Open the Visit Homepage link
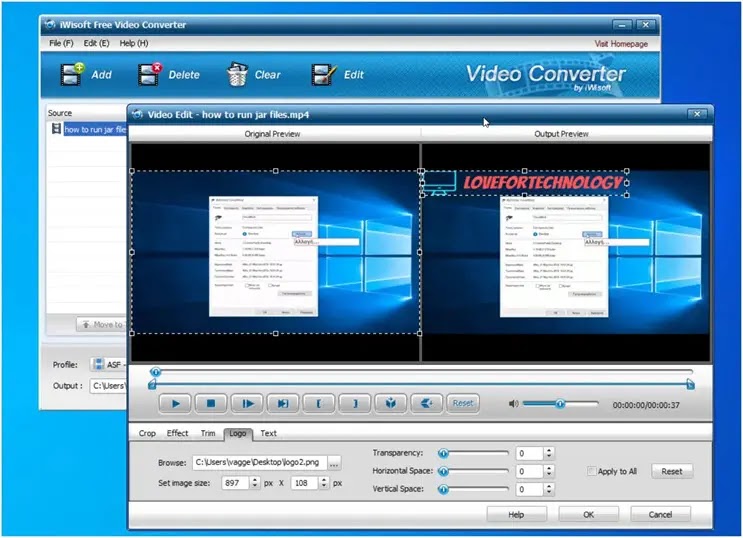This screenshot has width=743, height=538. point(621,44)
